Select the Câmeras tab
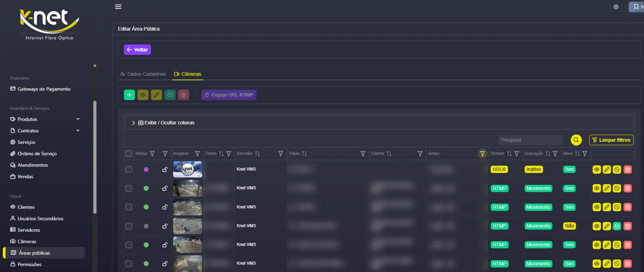Screen dimensions: 644x272 pyautogui.click(x=187, y=74)
